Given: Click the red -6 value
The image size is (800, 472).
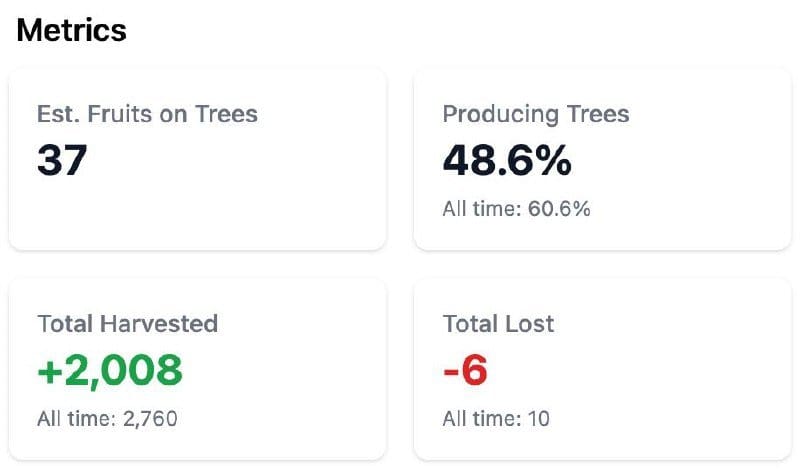Looking at the screenshot, I should tap(465, 370).
